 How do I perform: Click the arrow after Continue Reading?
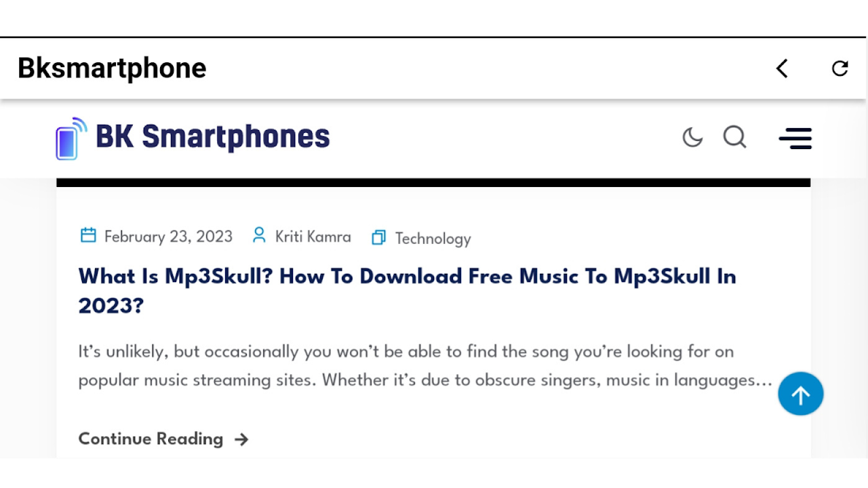click(x=241, y=440)
